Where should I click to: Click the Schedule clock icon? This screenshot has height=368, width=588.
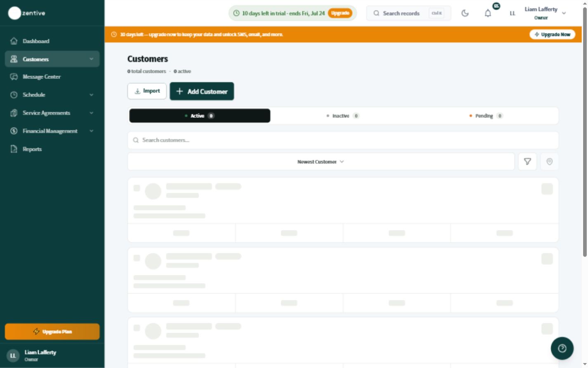point(14,95)
